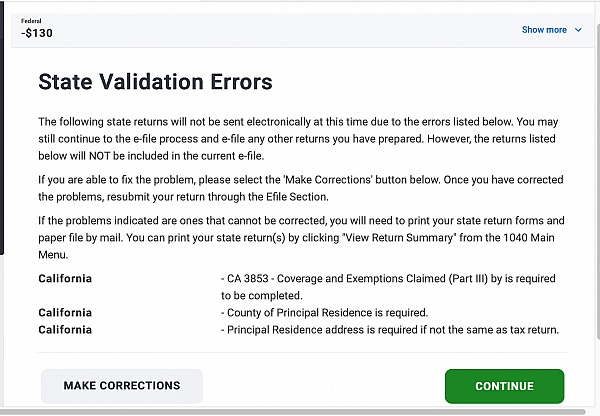The image size is (600, 416).
Task: Click the State Validation Errors heading
Action: click(155, 80)
